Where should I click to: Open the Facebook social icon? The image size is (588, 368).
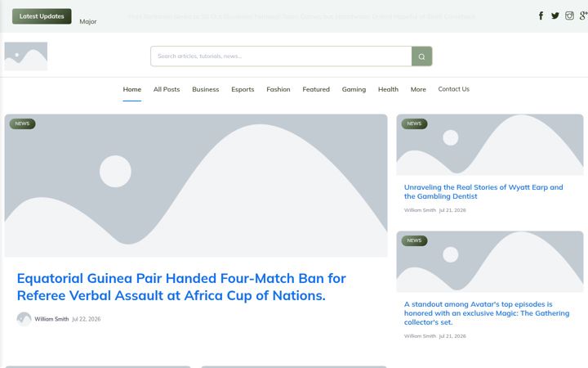coord(541,16)
